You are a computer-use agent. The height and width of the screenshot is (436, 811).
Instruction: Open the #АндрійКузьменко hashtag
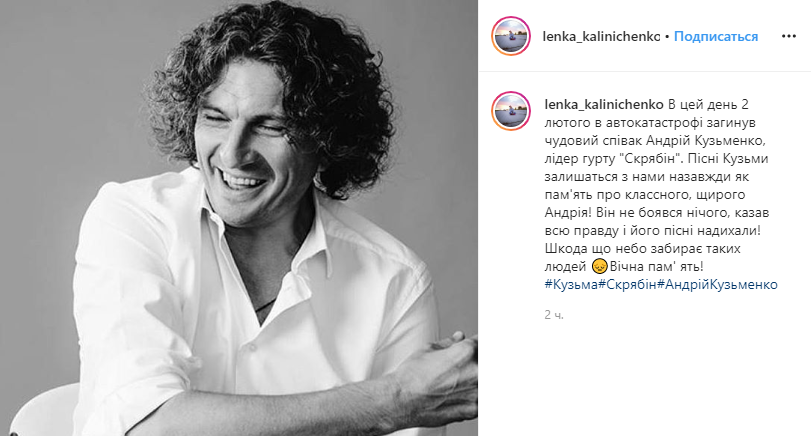coord(717,284)
